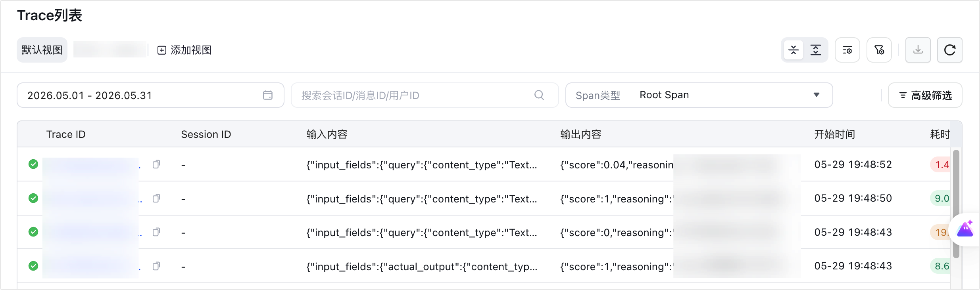The width and height of the screenshot is (980, 290).
Task: Copy Trace ID of the actual_output row
Action: [156, 266]
